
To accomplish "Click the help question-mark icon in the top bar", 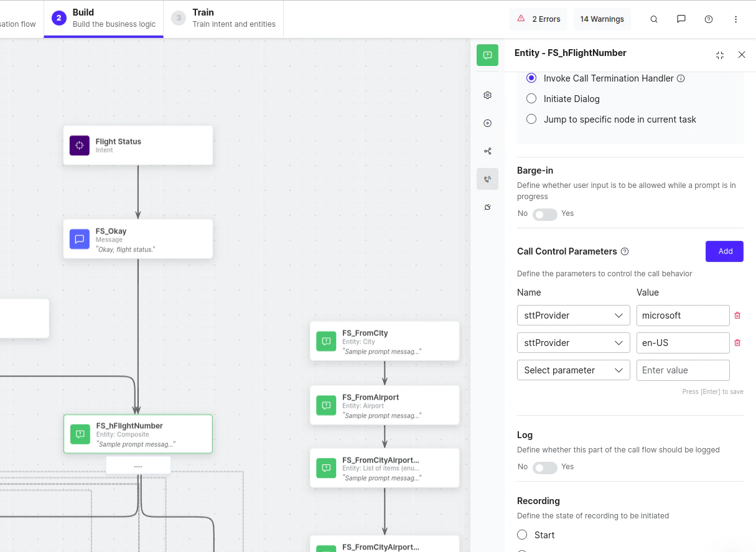I will point(708,19).
